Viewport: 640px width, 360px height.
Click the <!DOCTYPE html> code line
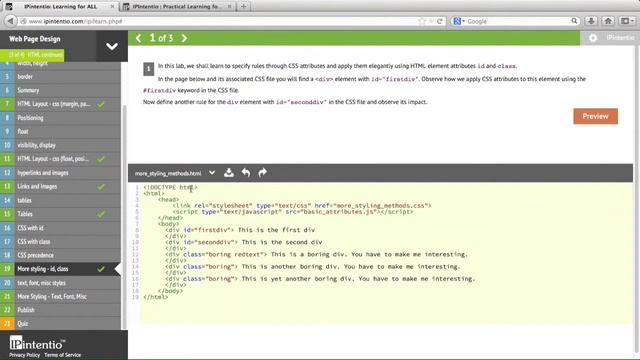pos(170,187)
